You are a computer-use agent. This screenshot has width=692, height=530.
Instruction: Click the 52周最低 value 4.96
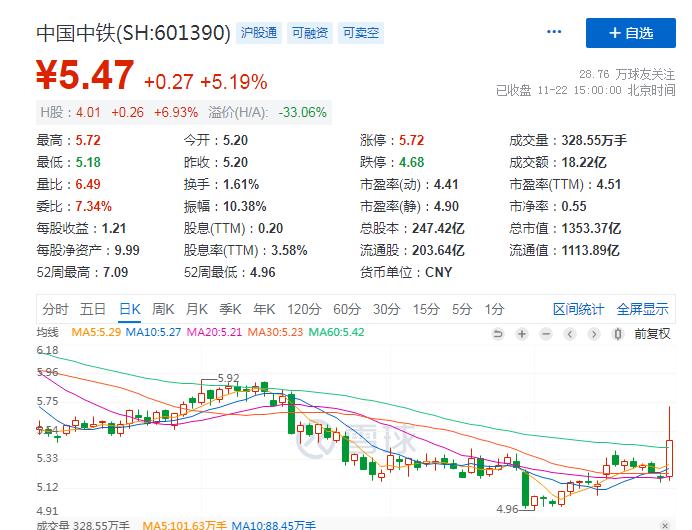coord(263,272)
